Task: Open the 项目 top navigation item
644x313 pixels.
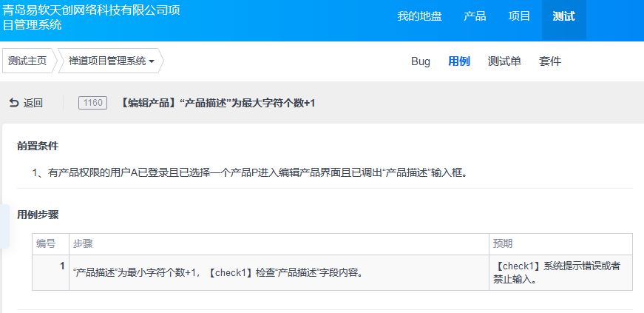Action: [519, 16]
